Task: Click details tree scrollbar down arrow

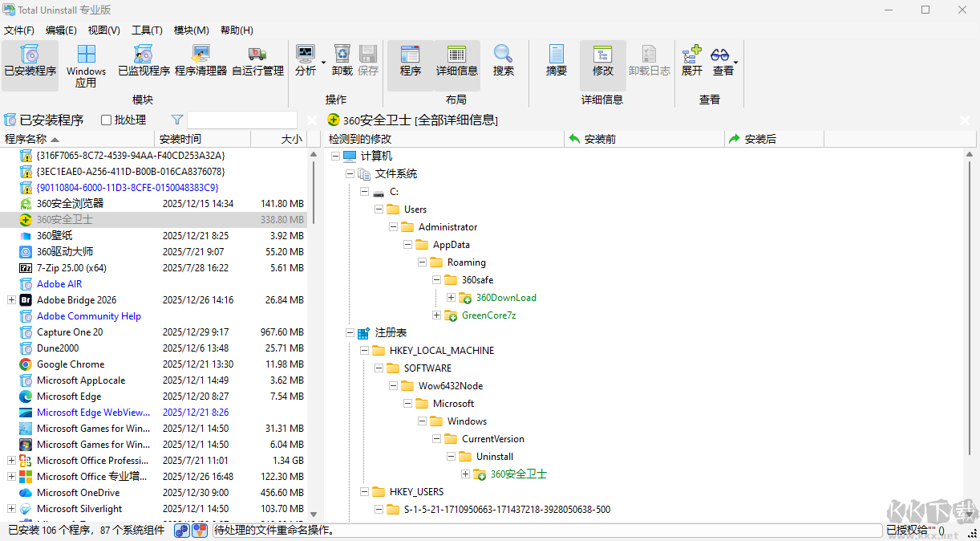Action: 970,514
